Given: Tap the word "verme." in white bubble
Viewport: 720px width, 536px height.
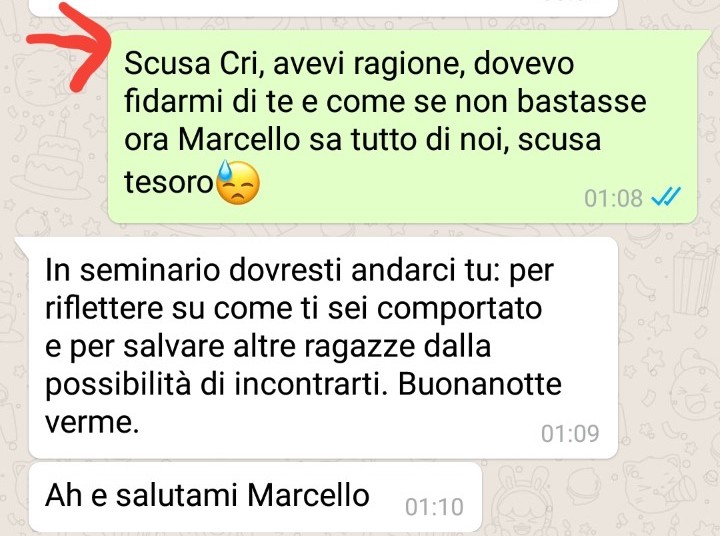Looking at the screenshot, I should click(x=92, y=423).
